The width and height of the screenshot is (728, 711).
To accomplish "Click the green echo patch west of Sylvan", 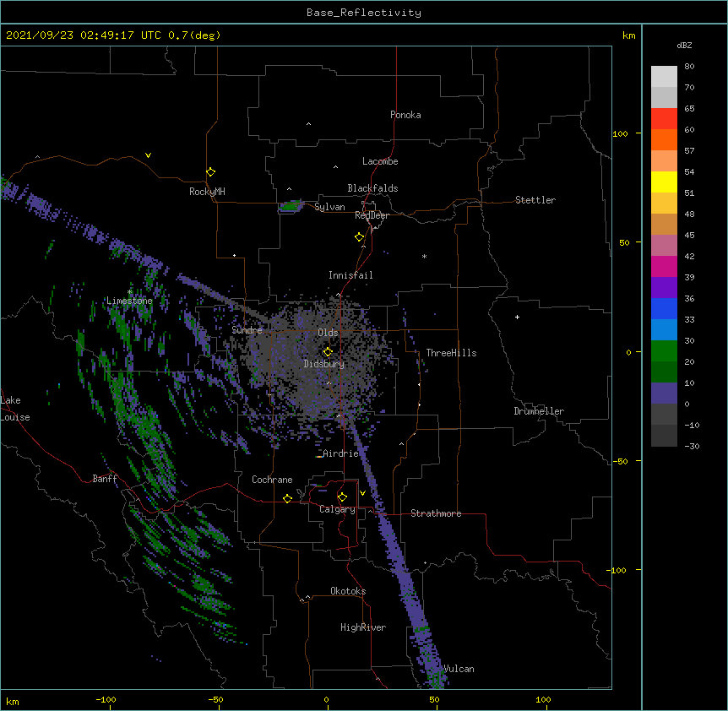I will [x=291, y=206].
